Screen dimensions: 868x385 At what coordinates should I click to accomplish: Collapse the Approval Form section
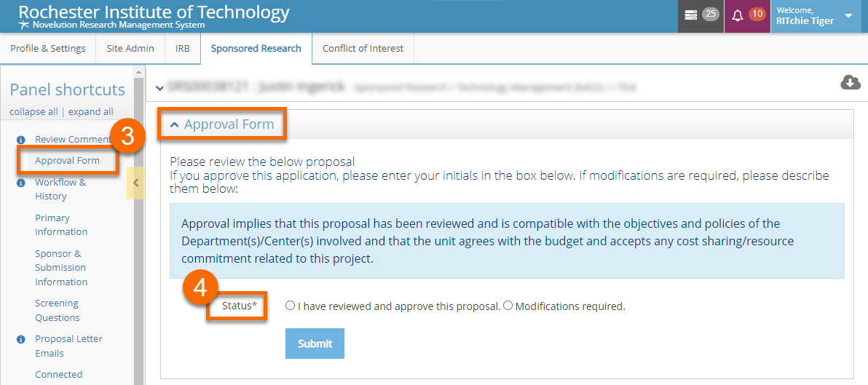click(175, 125)
